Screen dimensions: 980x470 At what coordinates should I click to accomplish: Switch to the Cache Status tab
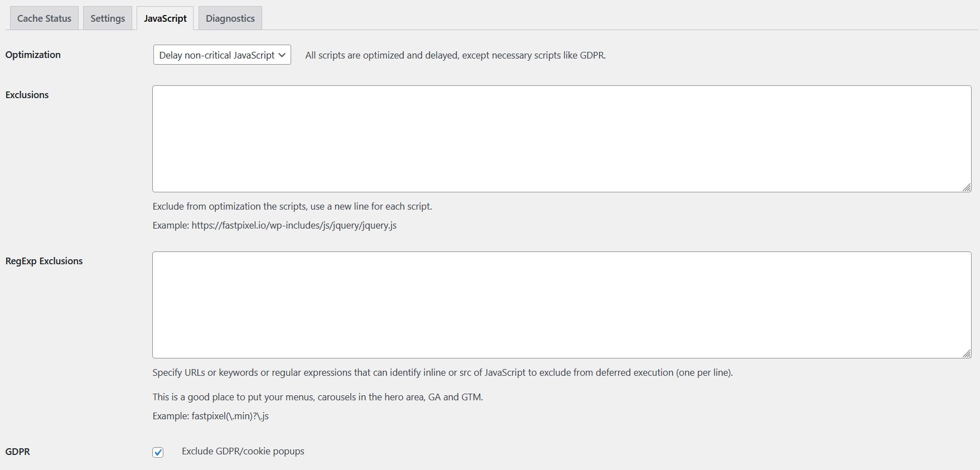click(44, 18)
